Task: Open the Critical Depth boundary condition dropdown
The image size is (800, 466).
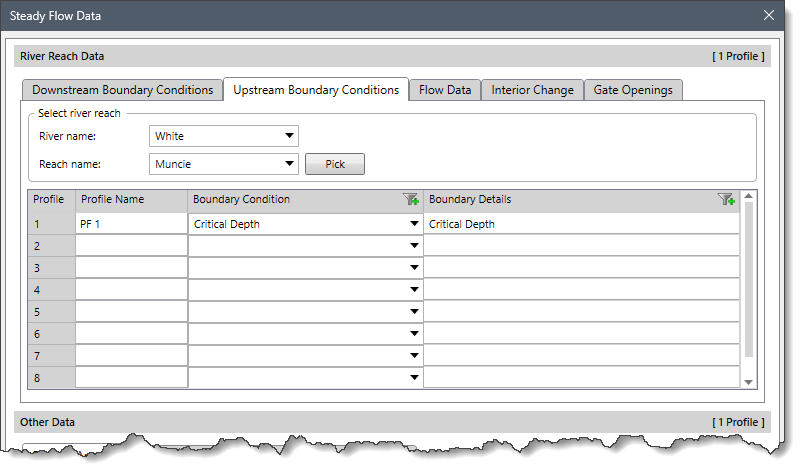Action: click(413, 224)
